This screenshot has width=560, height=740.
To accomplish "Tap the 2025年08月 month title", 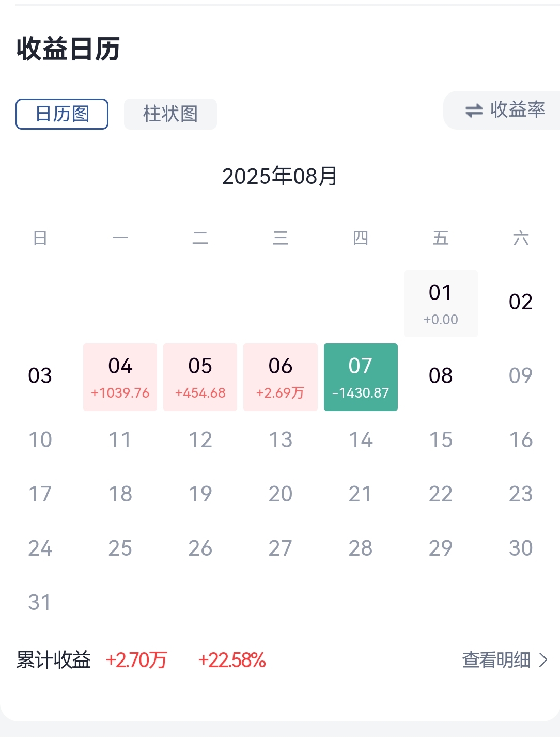I will (x=279, y=177).
